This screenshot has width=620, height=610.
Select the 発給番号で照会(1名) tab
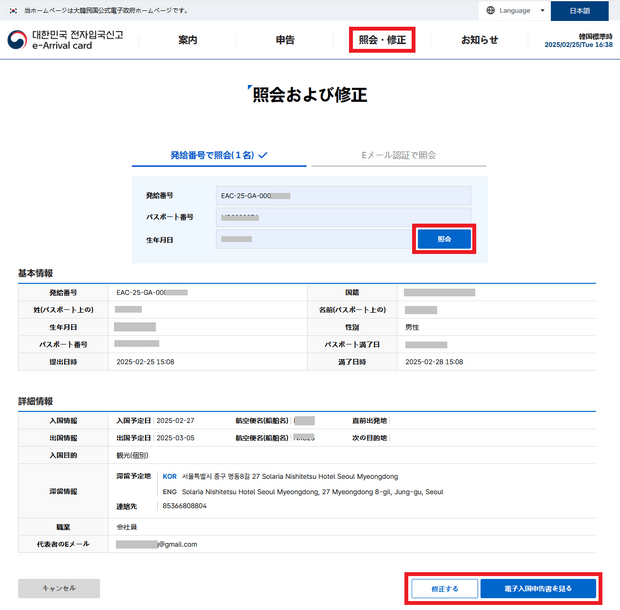[x=219, y=155]
